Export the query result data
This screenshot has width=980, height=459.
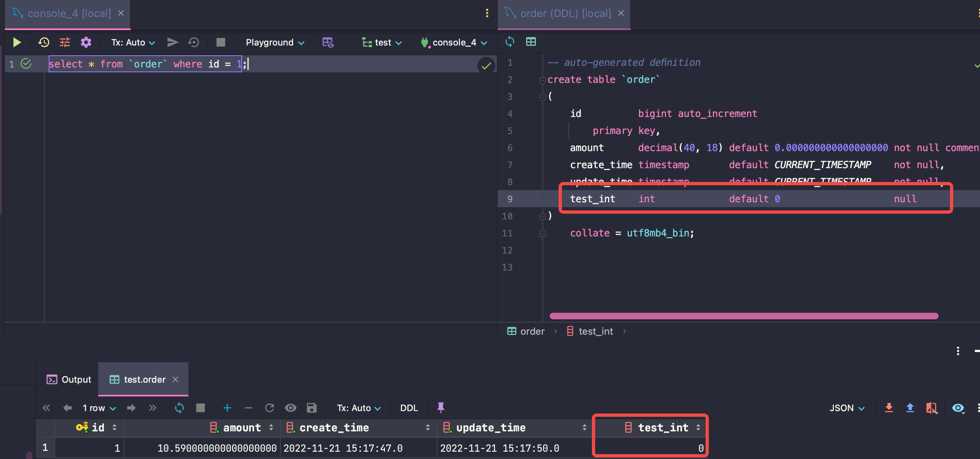[x=889, y=408]
